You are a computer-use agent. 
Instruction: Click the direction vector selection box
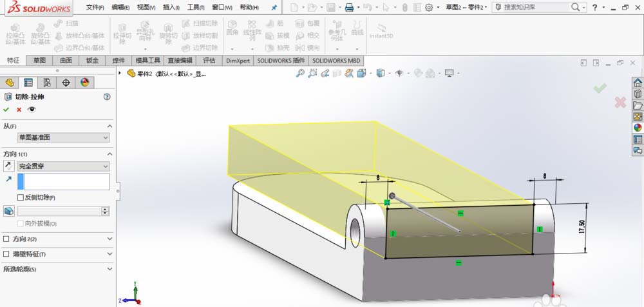(63, 181)
